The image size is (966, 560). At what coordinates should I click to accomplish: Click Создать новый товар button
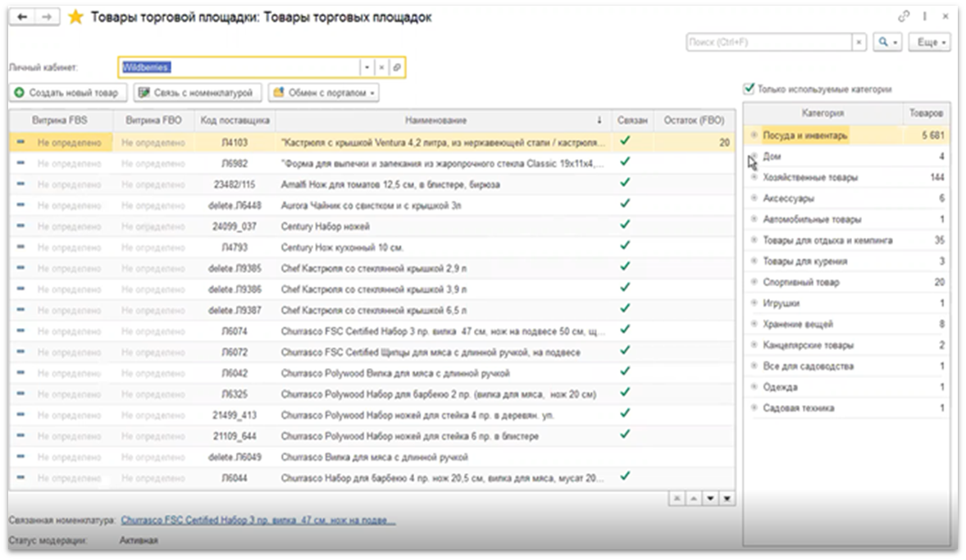pos(68,93)
